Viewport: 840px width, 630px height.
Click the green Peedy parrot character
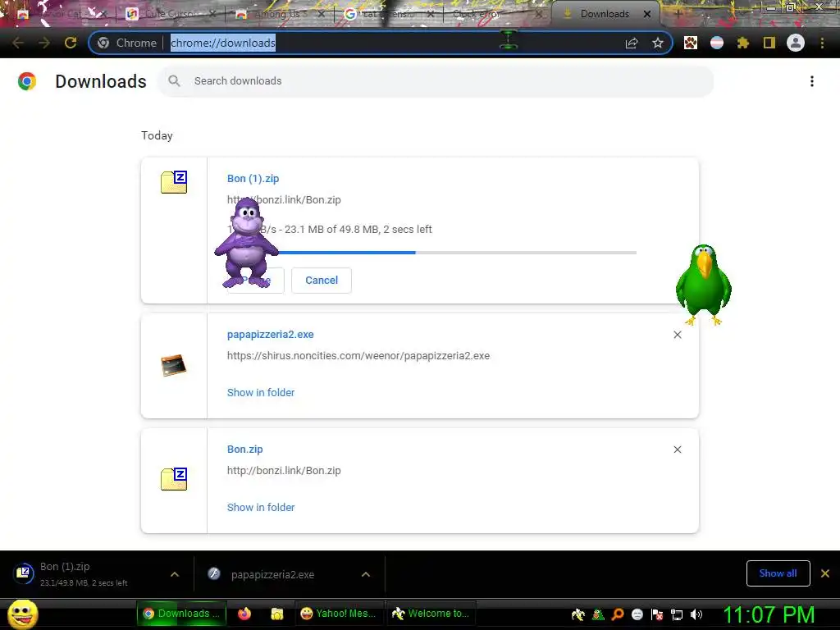coord(703,284)
